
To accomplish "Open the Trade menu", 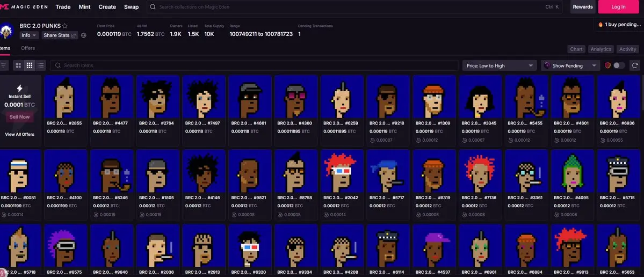I will [63, 7].
